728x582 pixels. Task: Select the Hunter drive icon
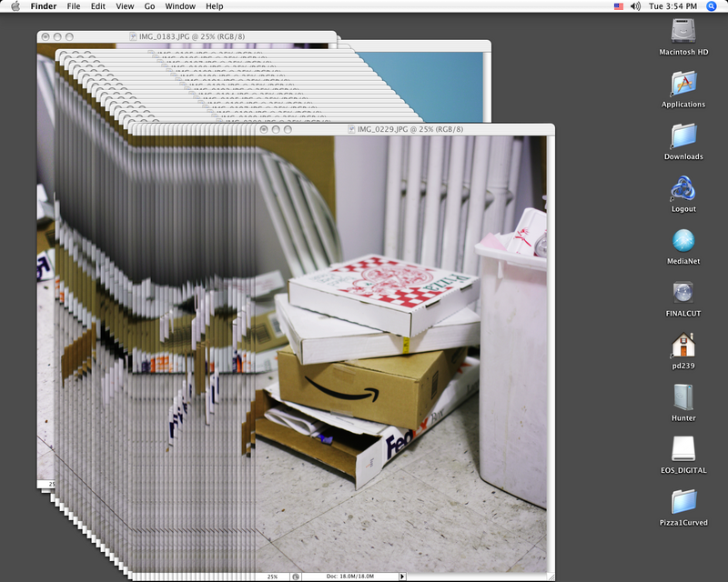(x=683, y=396)
